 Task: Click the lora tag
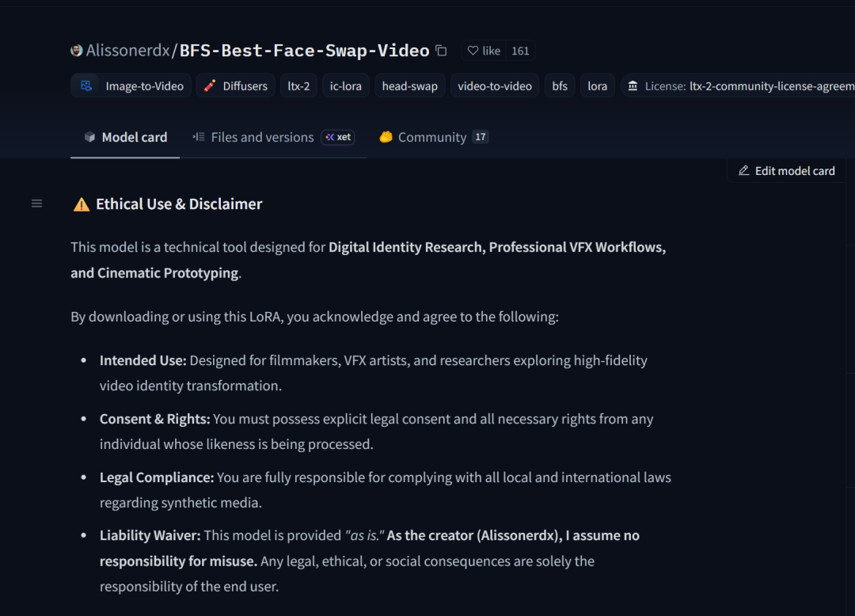(x=598, y=86)
